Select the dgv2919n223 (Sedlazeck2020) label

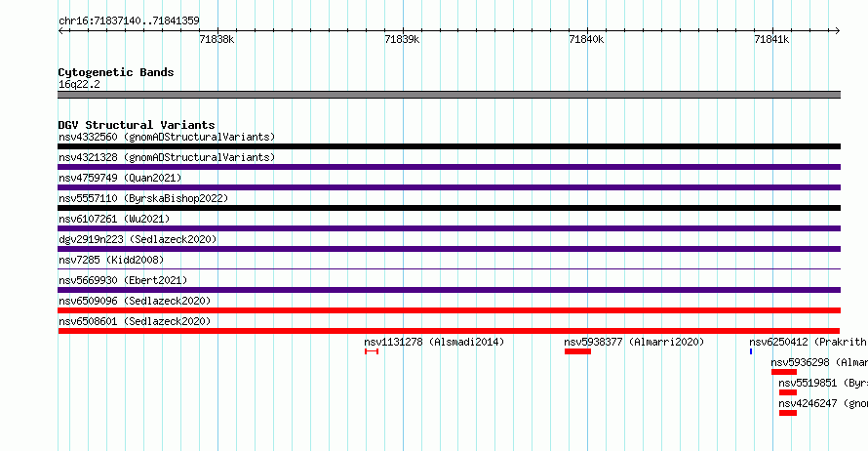click(x=138, y=239)
